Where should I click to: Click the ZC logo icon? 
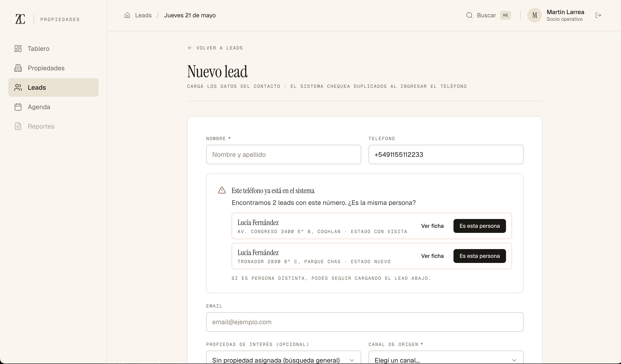[x=20, y=19]
